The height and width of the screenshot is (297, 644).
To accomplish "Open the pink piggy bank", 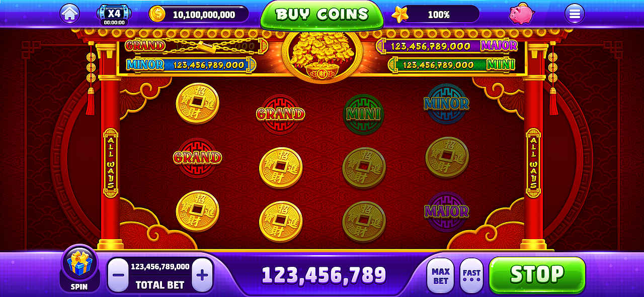I will [x=521, y=14].
